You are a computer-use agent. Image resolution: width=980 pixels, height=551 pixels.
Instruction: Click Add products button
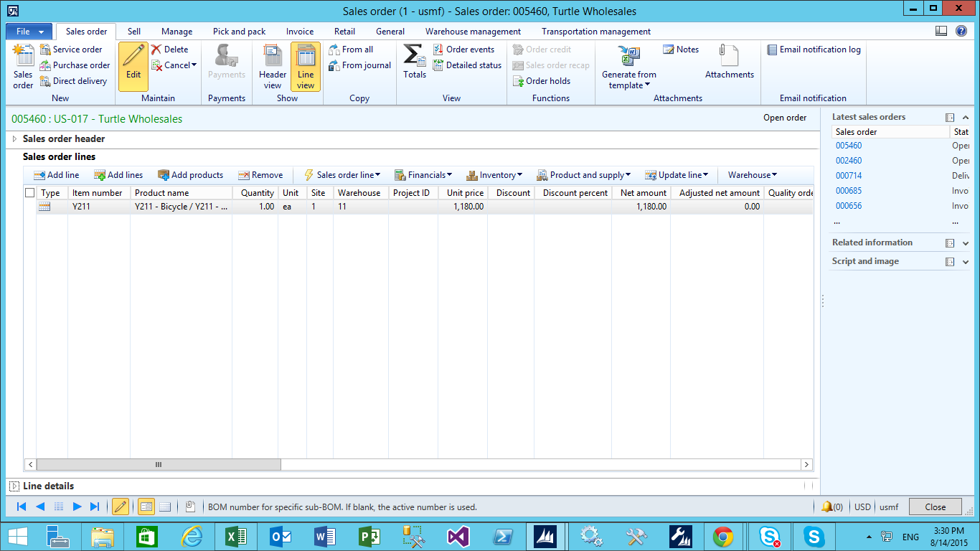point(190,175)
